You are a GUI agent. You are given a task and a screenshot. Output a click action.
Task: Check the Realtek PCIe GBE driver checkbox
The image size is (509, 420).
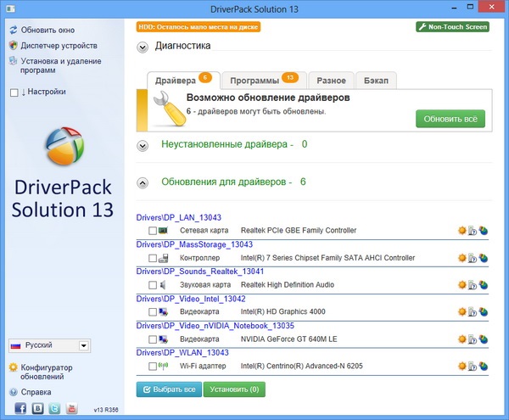pos(153,231)
